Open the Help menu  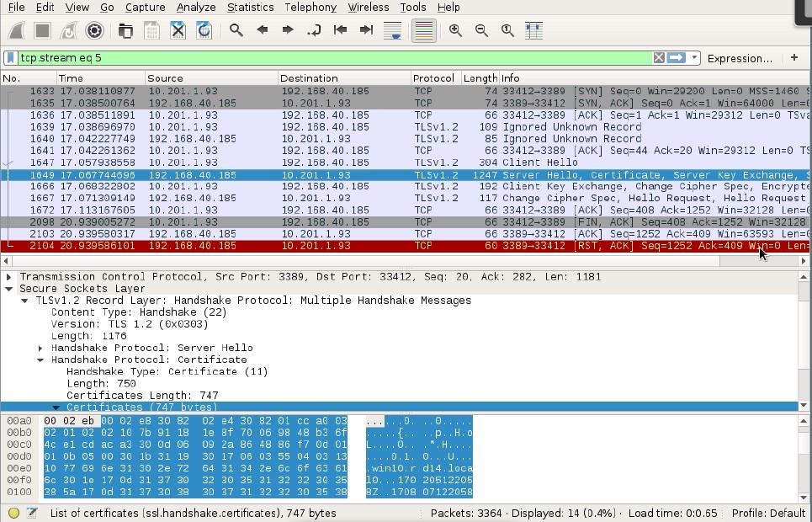point(448,8)
